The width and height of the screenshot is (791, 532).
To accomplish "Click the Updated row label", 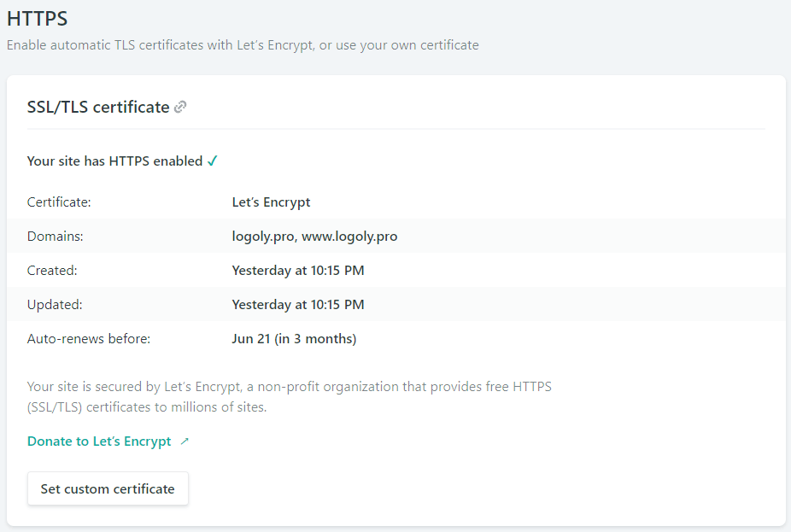I will click(x=55, y=305).
